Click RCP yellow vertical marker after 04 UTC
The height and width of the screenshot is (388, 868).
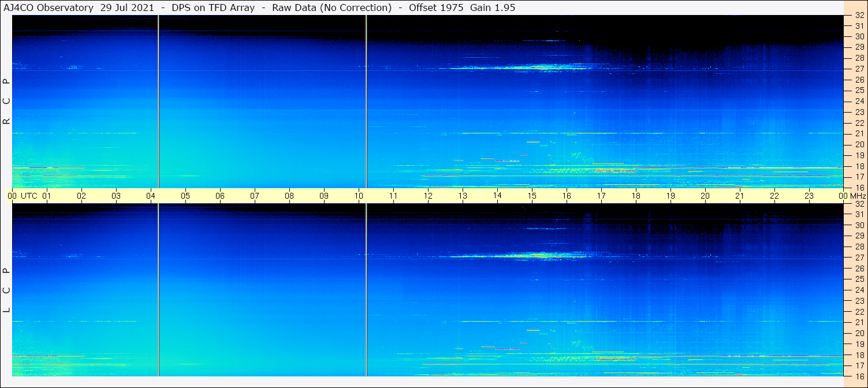(158, 101)
